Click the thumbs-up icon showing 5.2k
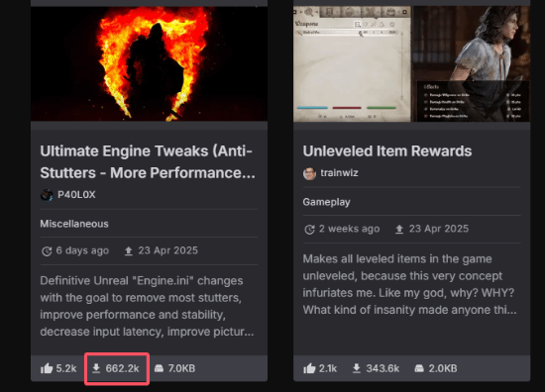 click(47, 368)
